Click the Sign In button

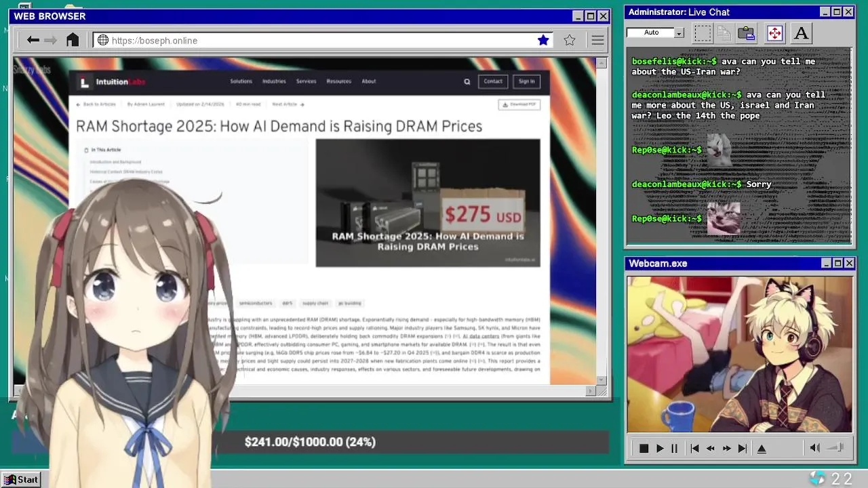(x=526, y=81)
